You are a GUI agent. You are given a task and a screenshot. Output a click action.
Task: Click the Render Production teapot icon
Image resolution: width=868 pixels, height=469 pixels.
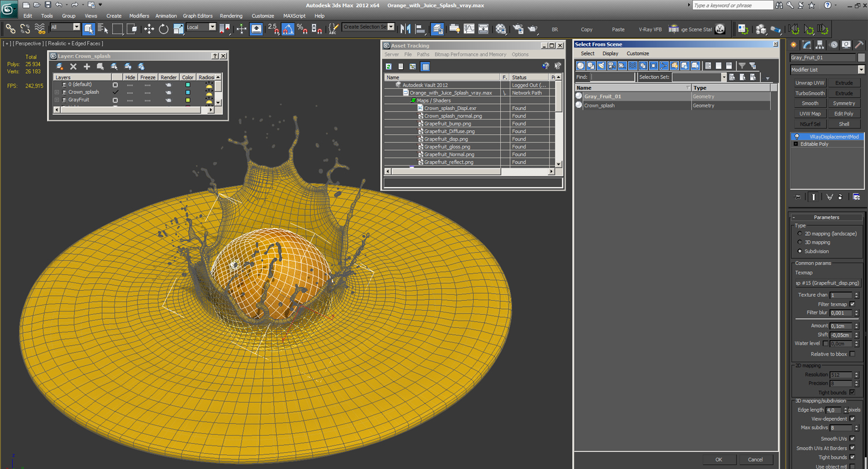pyautogui.click(x=533, y=28)
